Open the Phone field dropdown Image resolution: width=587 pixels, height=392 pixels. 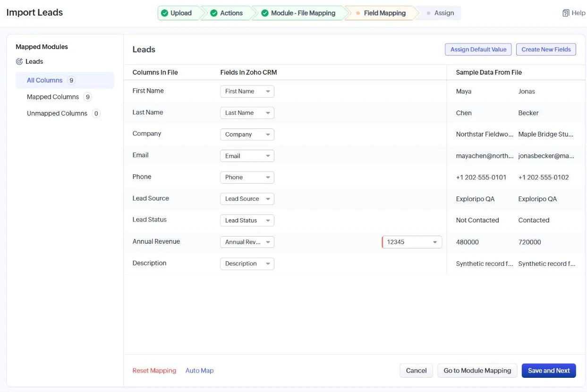(247, 177)
